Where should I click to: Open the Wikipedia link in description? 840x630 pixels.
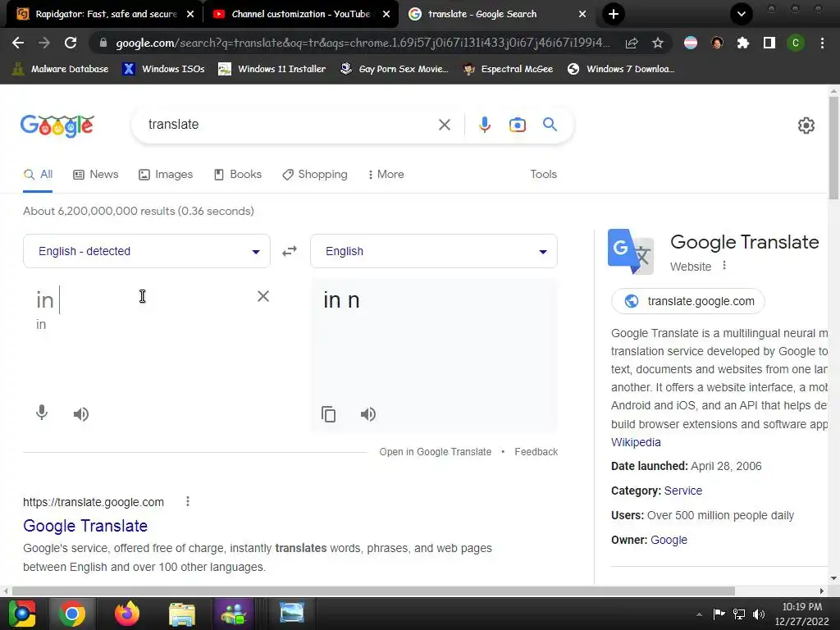click(x=636, y=442)
